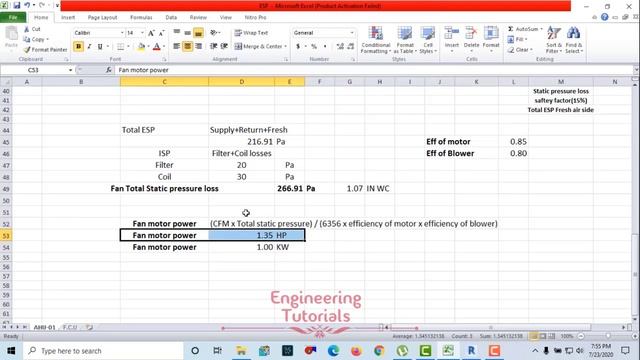640x360 pixels.
Task: Switch to the Insert tab
Action: coord(68,18)
